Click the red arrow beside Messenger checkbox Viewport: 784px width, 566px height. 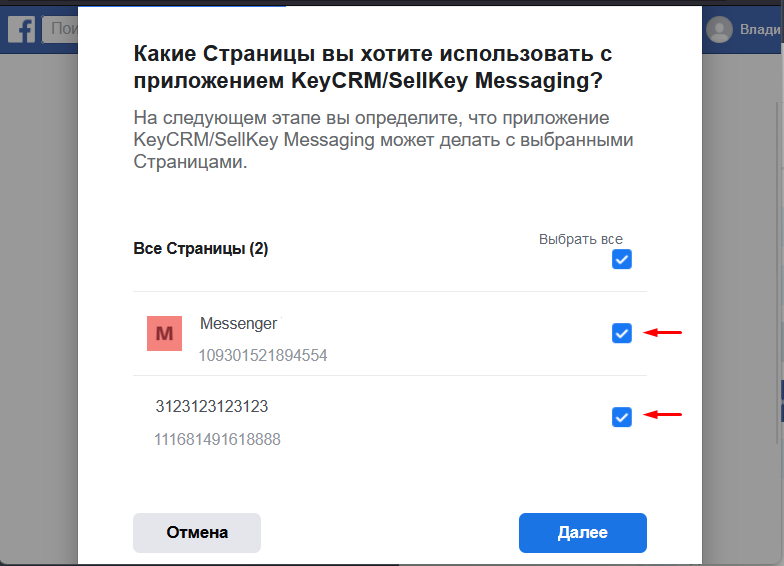click(x=662, y=332)
